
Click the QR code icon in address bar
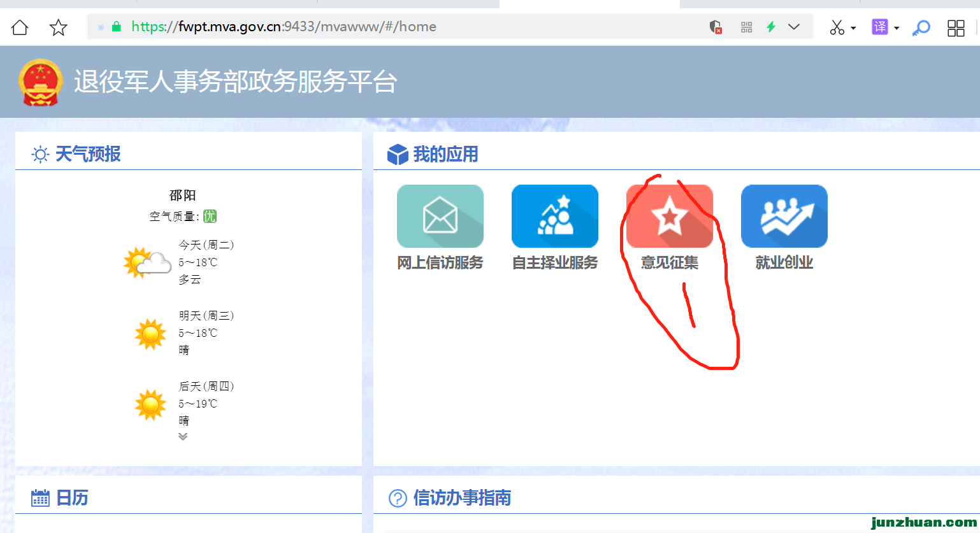[x=746, y=27]
